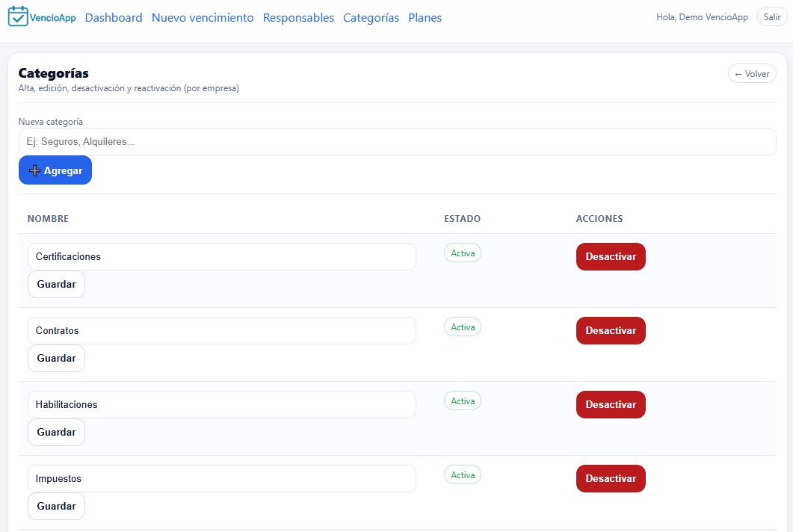Open the Dashboard page
The width and height of the screenshot is (793, 532).
(114, 18)
